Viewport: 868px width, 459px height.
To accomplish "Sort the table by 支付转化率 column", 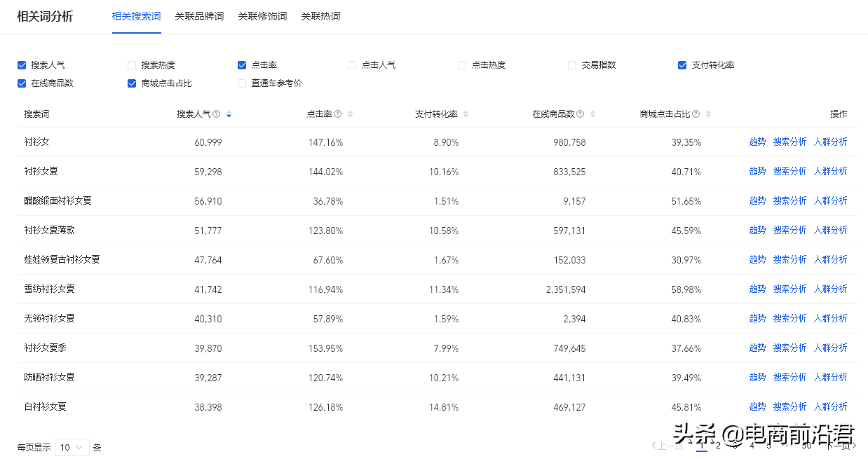I will coord(466,114).
